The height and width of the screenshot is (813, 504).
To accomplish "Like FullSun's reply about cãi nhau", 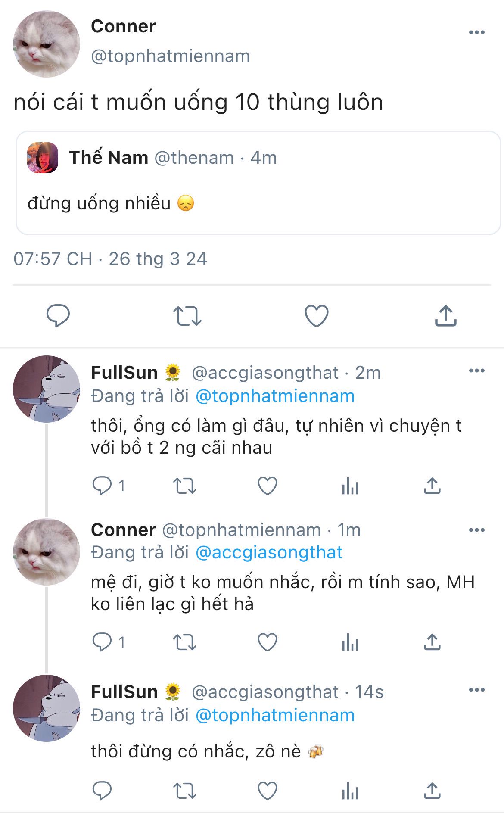I will click(x=267, y=486).
